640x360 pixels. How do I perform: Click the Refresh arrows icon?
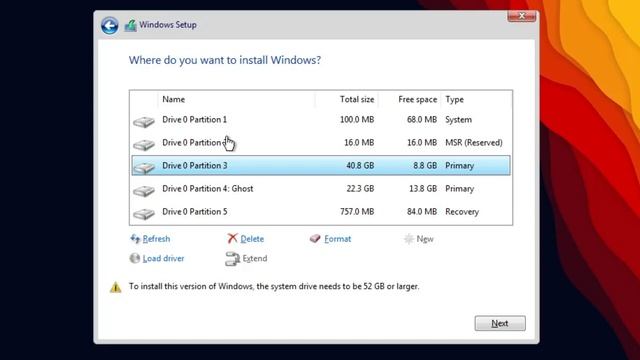pos(135,239)
